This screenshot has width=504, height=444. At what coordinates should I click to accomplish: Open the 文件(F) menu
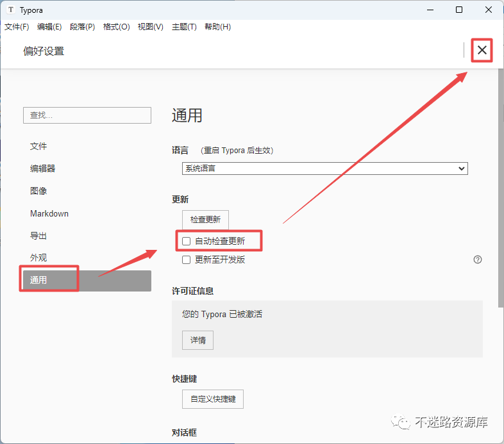[17, 27]
